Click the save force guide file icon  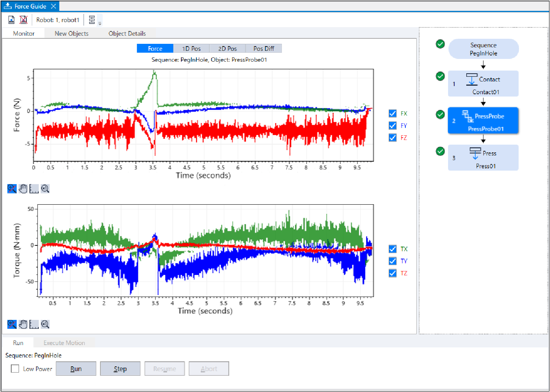click(x=12, y=20)
